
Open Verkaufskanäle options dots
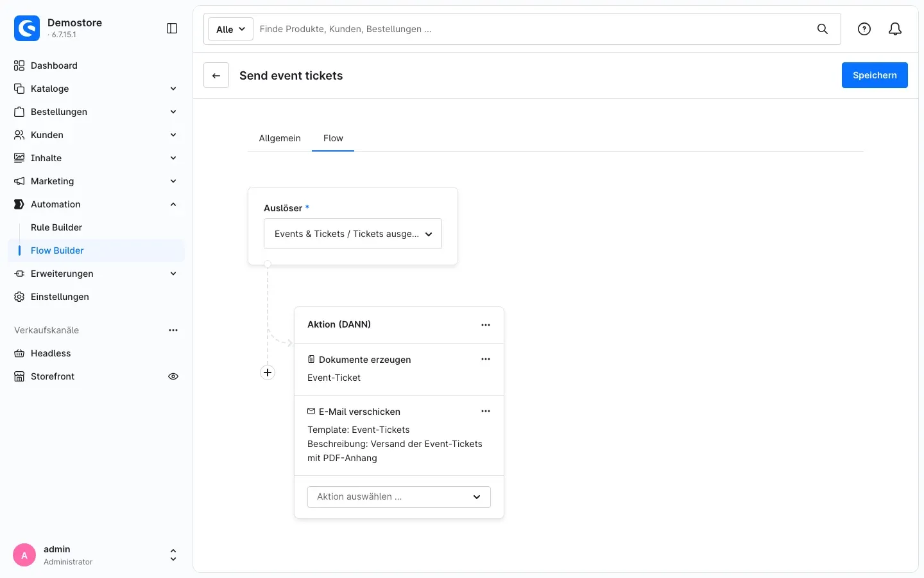173,330
